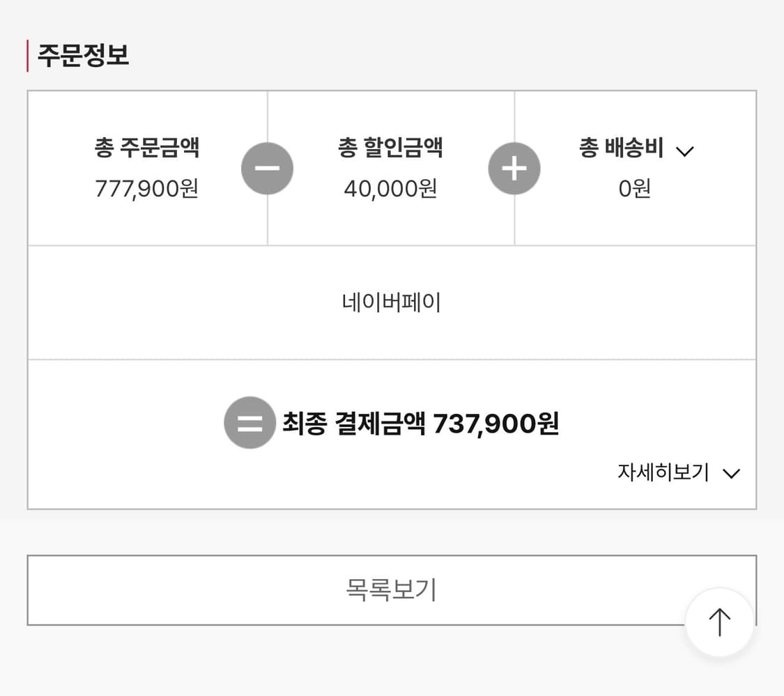Click the 0원 shipping fee value

click(635, 190)
